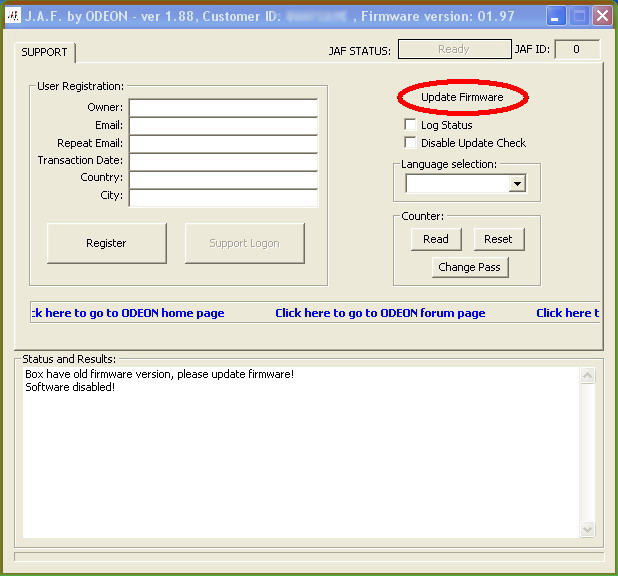Click the Status scrollbar down arrow
The image size is (618, 576).
click(587, 529)
